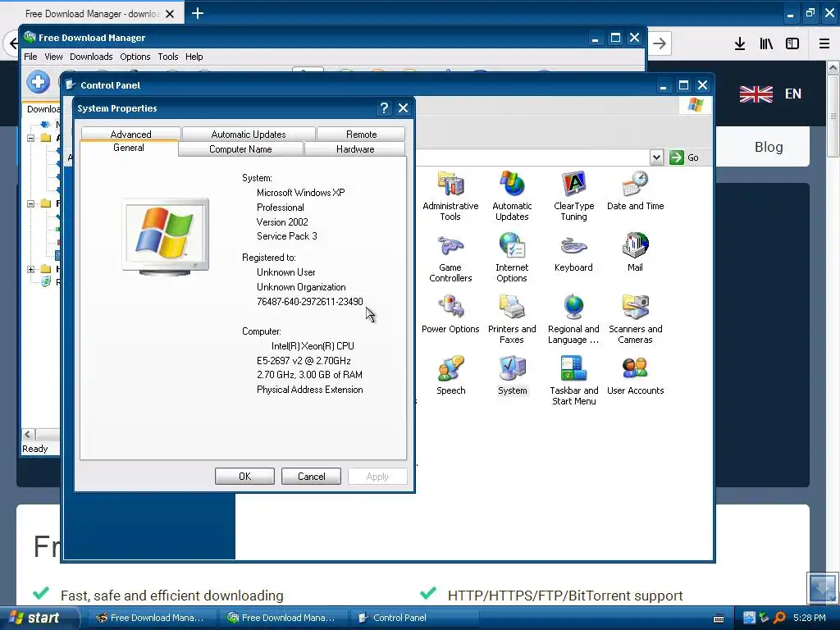Open User Accounts applet

coord(635,376)
